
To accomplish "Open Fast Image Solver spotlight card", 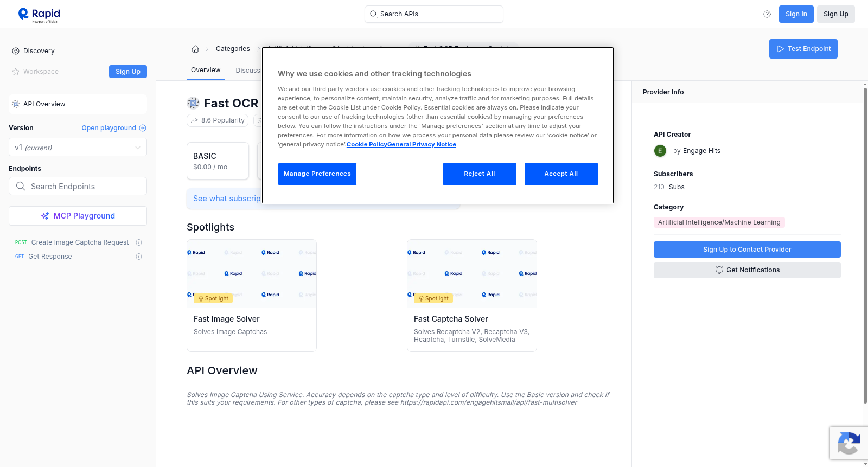I will (x=252, y=296).
